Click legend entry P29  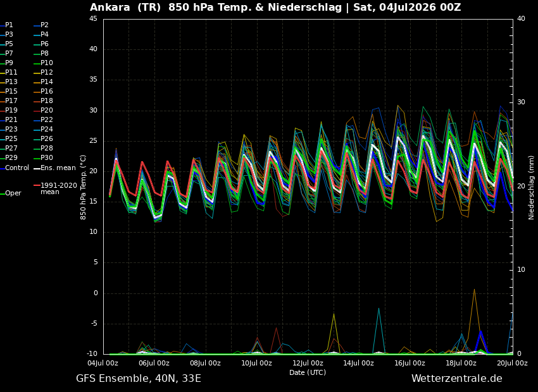coord(9,157)
